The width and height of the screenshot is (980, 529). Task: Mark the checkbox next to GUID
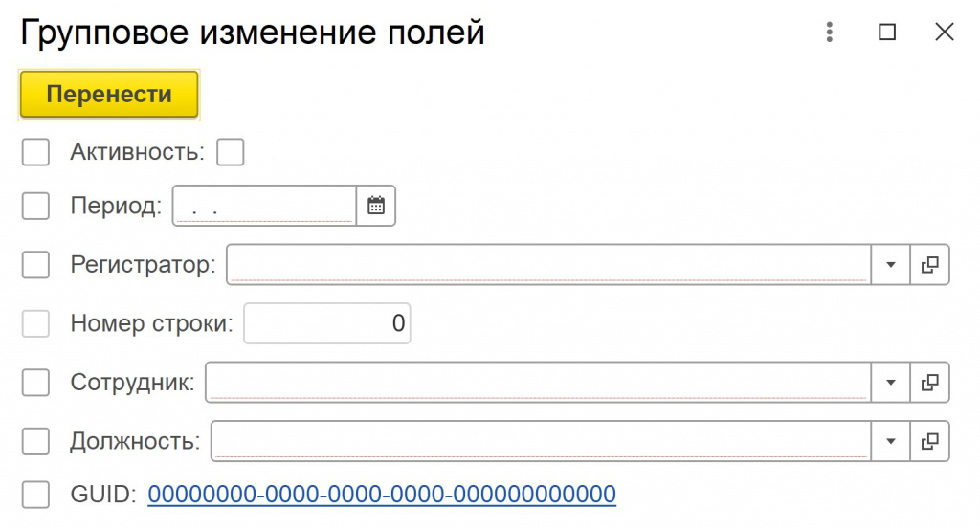click(x=35, y=495)
